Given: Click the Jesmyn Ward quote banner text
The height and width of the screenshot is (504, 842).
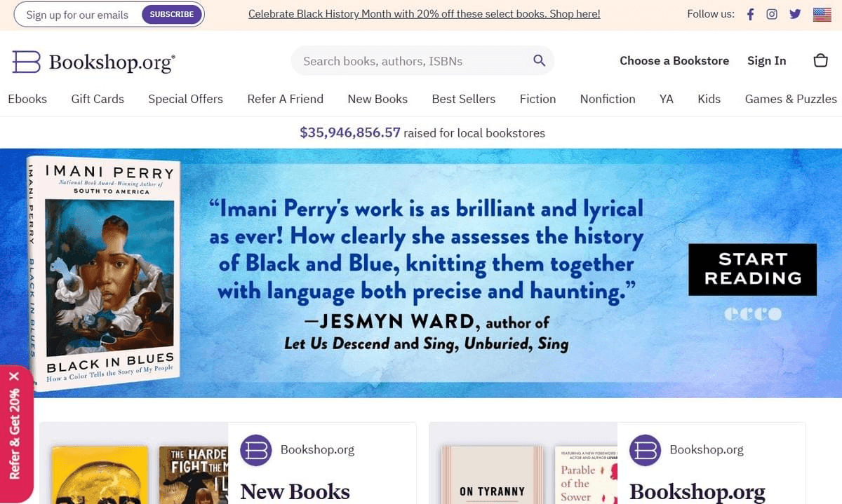Looking at the screenshot, I should point(426,274).
